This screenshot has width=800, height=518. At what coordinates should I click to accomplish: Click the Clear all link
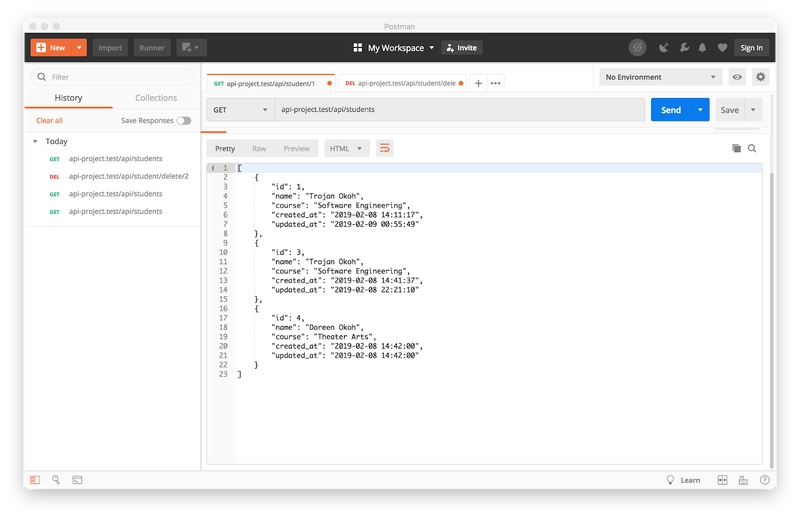click(49, 120)
